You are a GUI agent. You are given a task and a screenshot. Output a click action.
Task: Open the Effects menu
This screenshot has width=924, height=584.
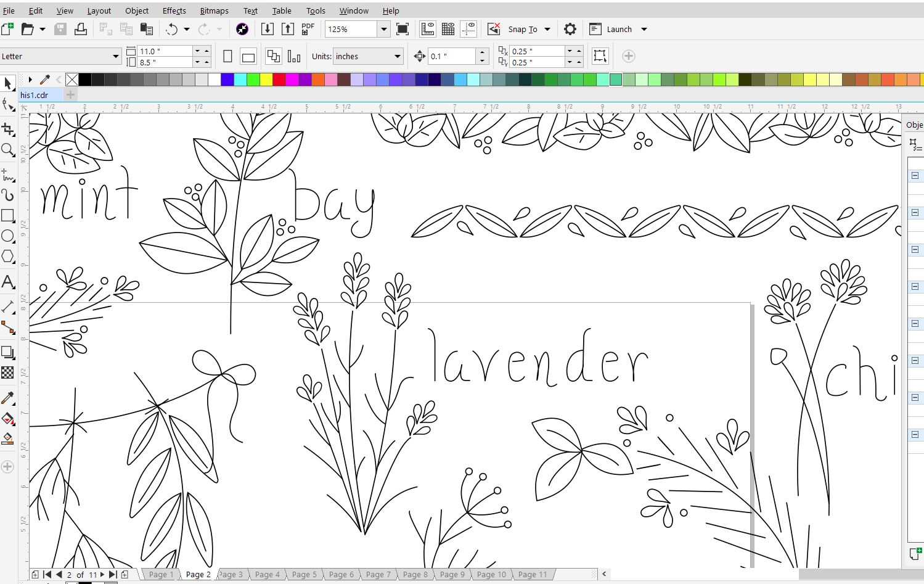click(x=174, y=10)
